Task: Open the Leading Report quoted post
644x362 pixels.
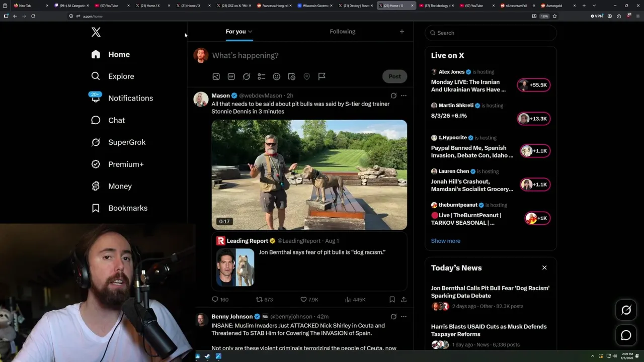Action: pyautogui.click(x=309, y=262)
